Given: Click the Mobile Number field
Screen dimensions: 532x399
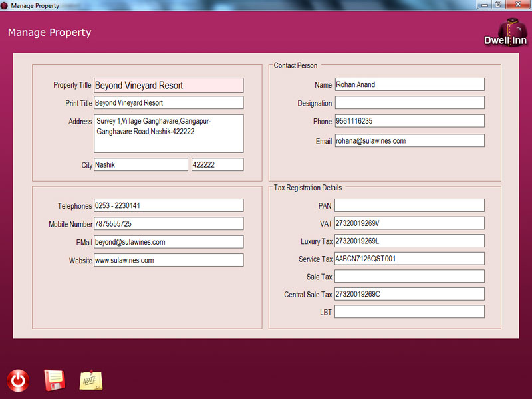Looking at the screenshot, I should point(168,224).
